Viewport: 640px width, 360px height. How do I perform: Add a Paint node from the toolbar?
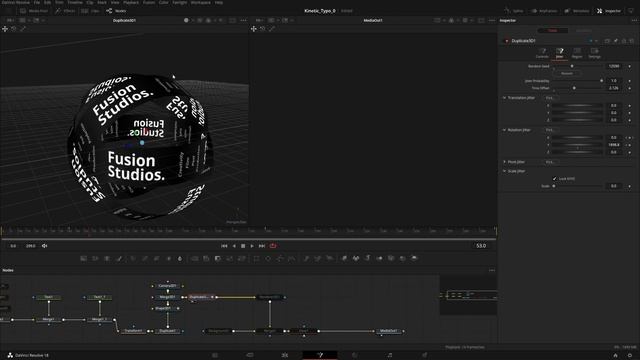click(119, 258)
